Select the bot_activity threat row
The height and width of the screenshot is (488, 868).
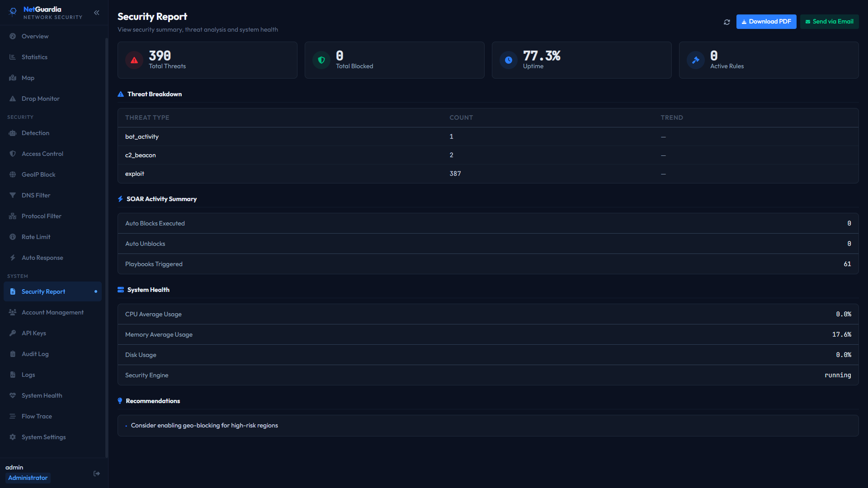[x=488, y=136]
